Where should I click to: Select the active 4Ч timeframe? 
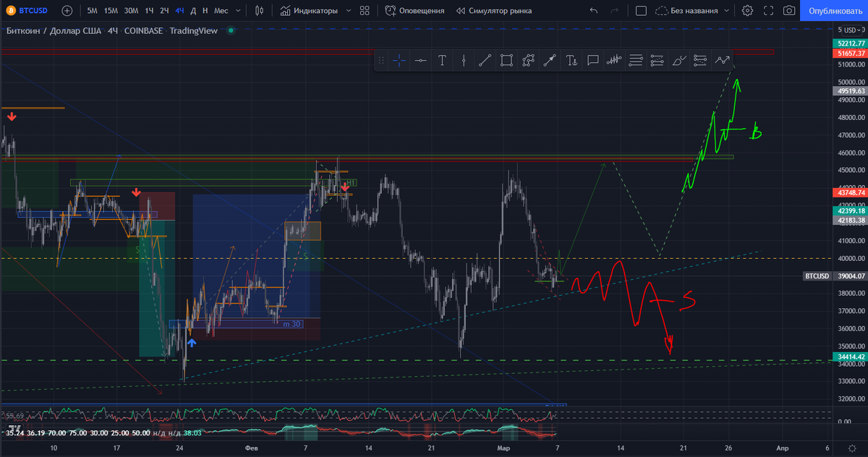point(179,11)
